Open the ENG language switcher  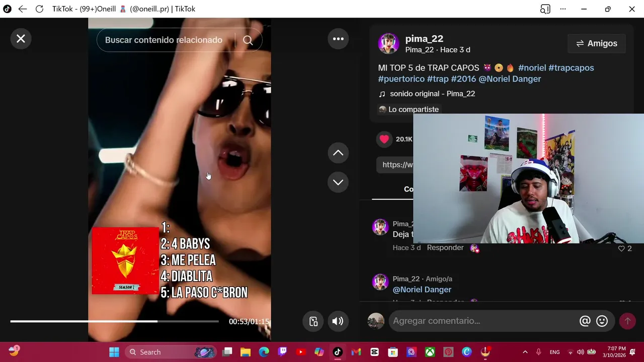(554, 352)
